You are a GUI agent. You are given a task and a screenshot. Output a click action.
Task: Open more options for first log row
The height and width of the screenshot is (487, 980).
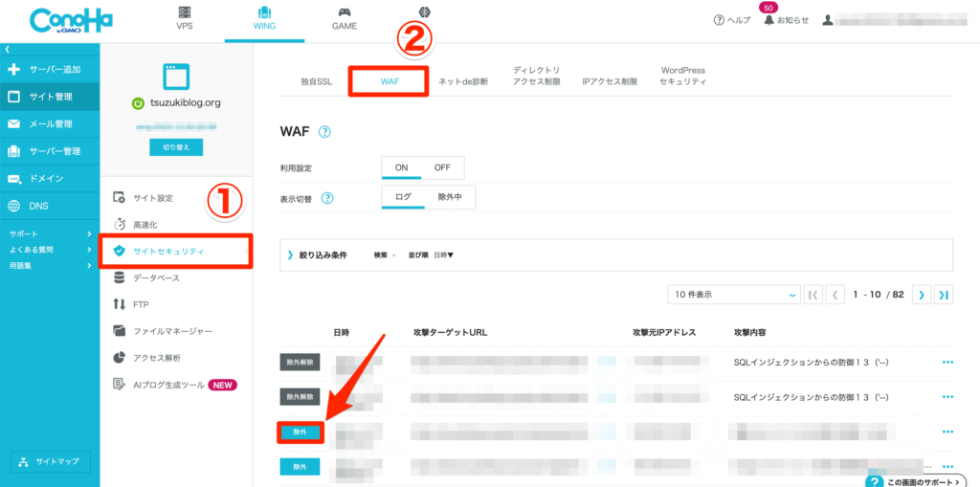[947, 362]
